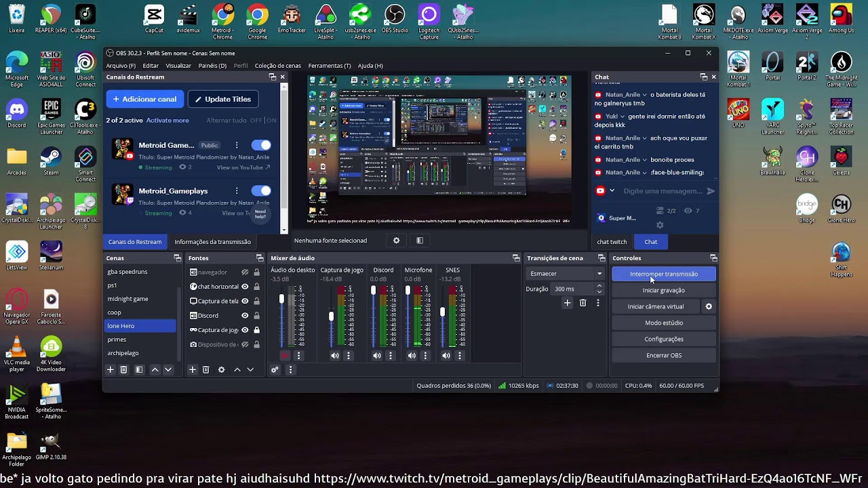Unmute Áudio do desktop channel

tap(285, 355)
